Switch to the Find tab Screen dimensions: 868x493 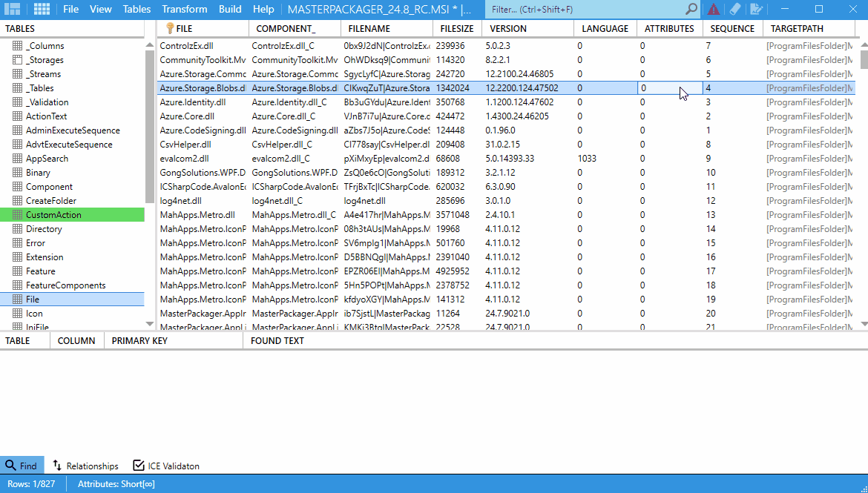pyautogui.click(x=21, y=466)
